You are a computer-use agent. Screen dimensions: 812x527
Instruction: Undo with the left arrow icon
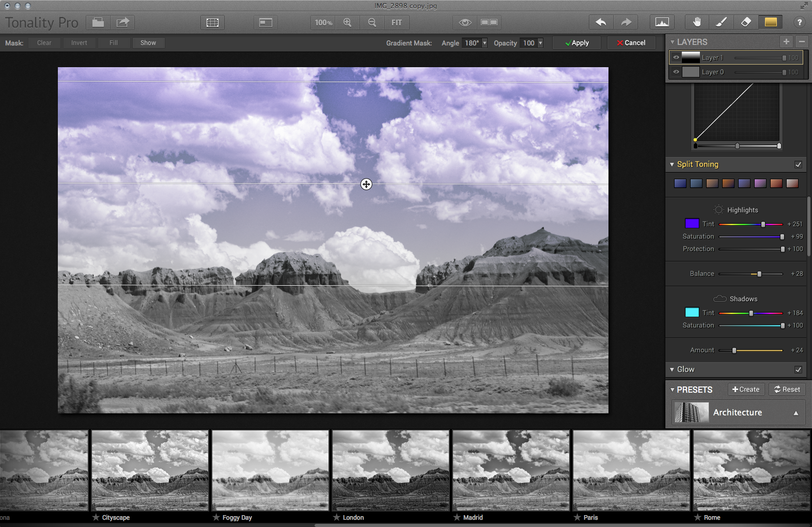(601, 22)
